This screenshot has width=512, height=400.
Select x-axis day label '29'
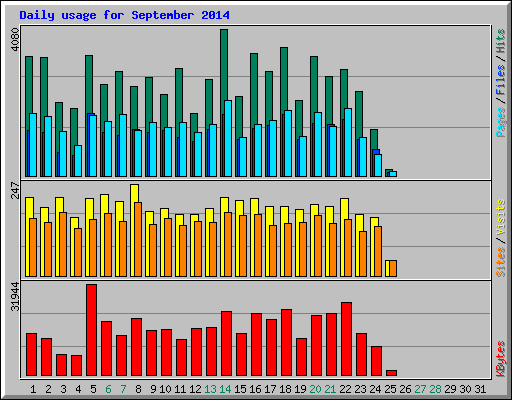pos(450,389)
